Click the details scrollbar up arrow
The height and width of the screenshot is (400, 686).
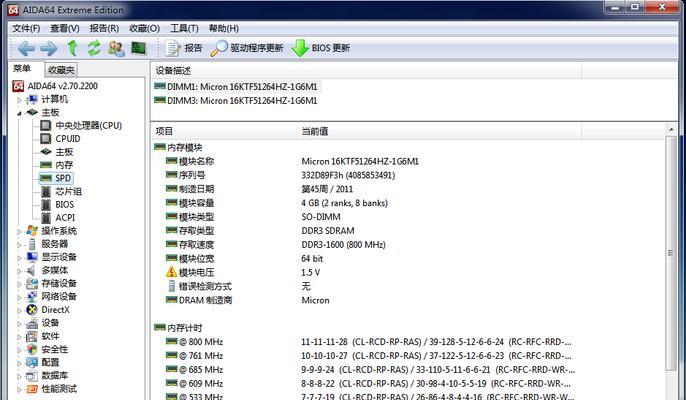[671, 130]
